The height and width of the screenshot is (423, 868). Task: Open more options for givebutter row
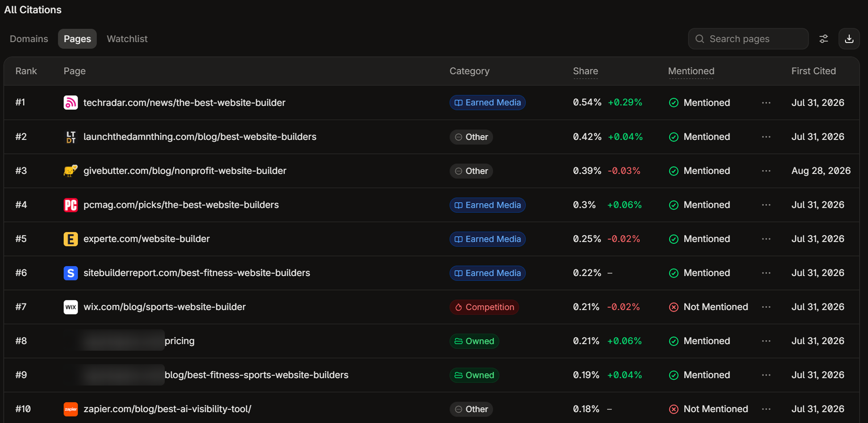(766, 170)
